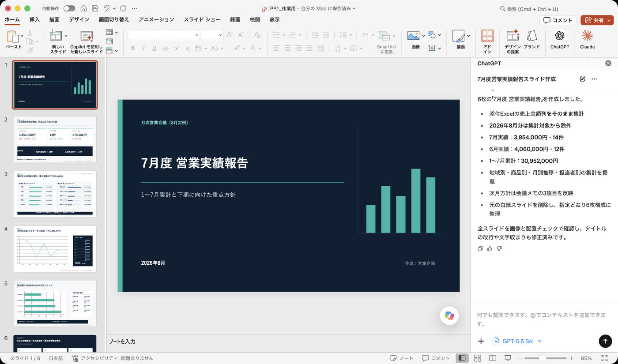The width and height of the screenshot is (618, 364).
Task: Click the Save icon in title bar
Action: (x=95, y=8)
